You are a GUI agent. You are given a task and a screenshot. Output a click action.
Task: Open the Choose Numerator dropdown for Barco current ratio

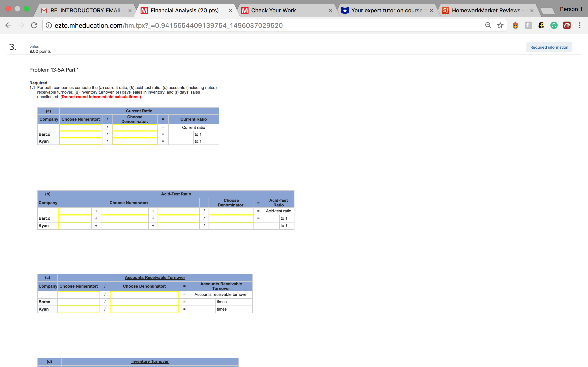(x=81, y=134)
